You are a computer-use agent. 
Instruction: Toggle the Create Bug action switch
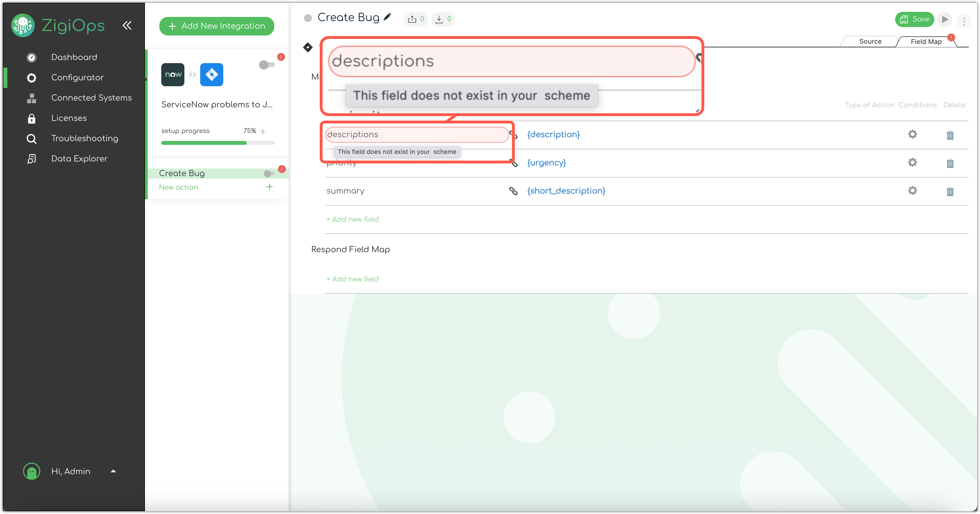[x=269, y=173]
